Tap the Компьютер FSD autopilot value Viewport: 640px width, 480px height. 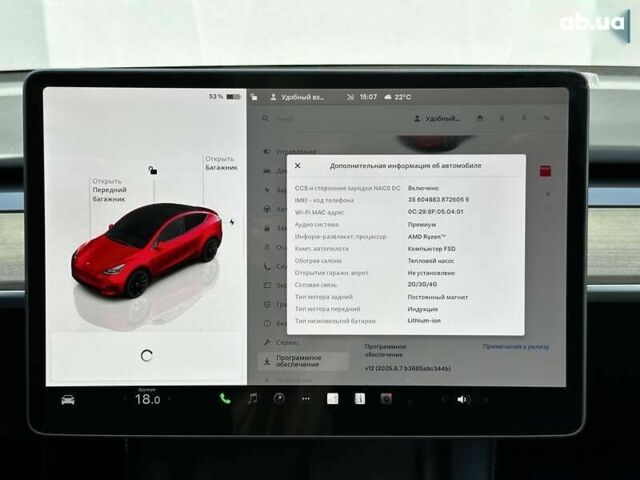point(431,249)
